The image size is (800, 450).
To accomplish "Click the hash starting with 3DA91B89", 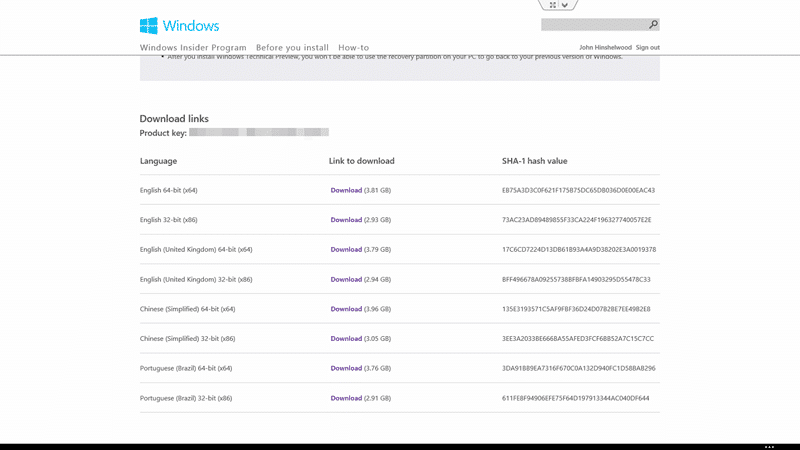I will [x=579, y=368].
